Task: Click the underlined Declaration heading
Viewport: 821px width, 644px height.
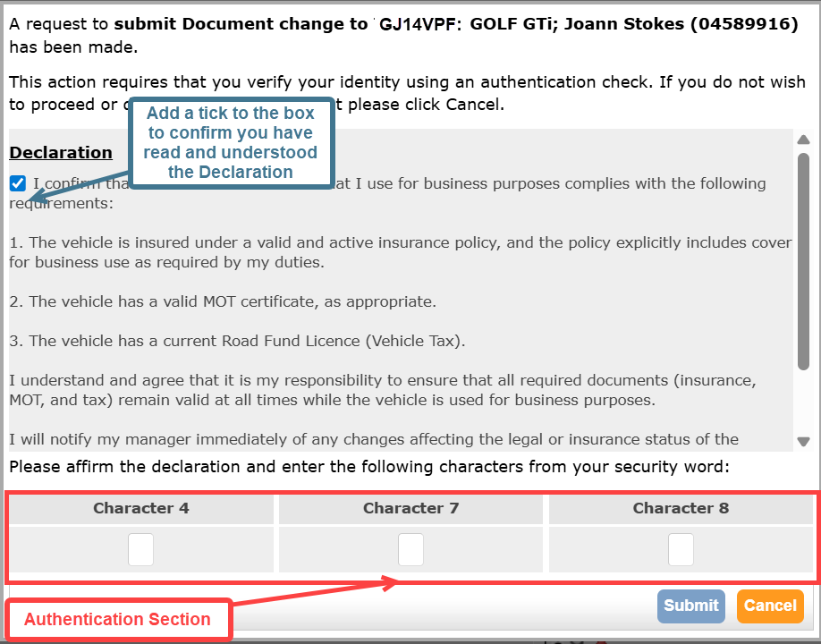Action: 61,152
